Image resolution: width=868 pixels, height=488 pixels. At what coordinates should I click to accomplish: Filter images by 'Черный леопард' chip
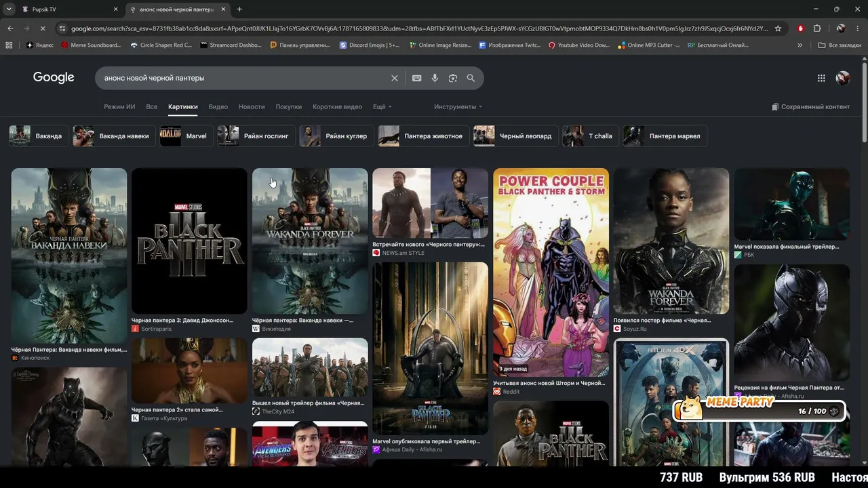pyautogui.click(x=516, y=136)
